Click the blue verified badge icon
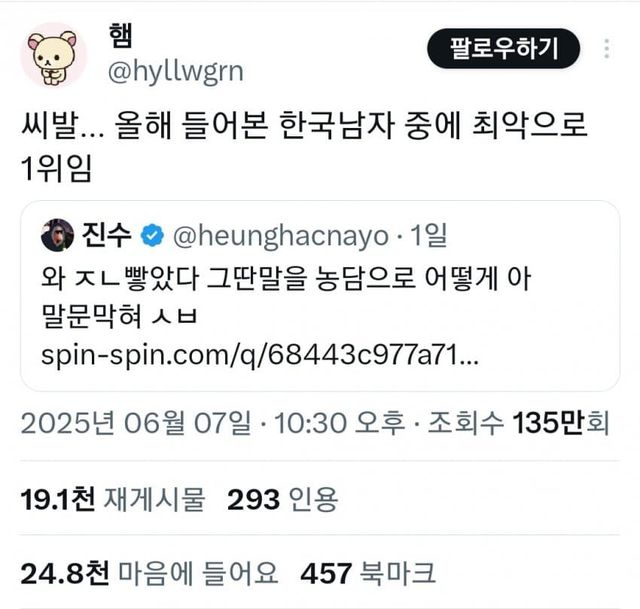Screen dimensions: 640x609 [152, 236]
